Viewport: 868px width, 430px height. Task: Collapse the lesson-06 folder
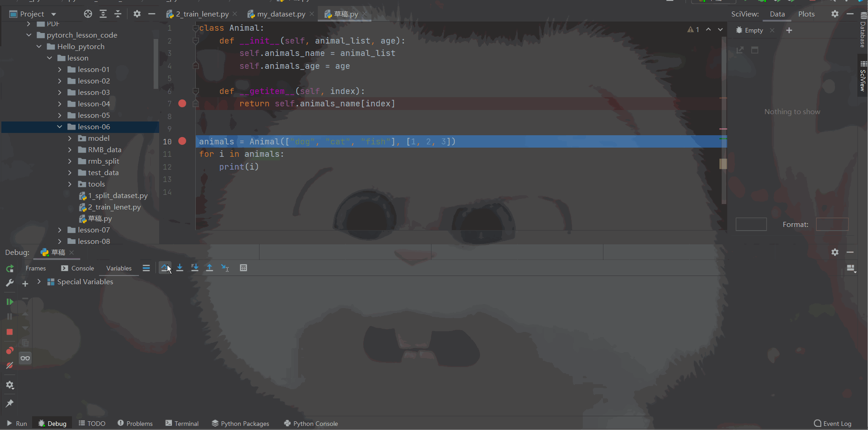tap(60, 127)
